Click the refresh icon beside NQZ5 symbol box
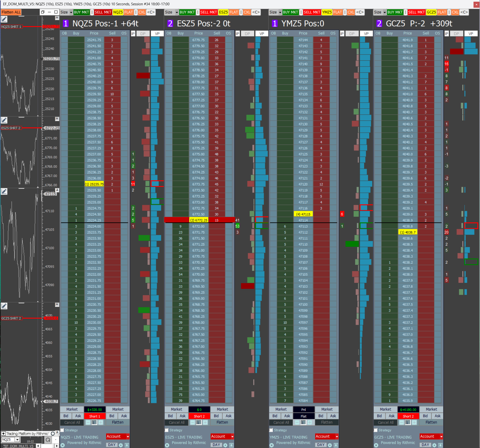 (x=48, y=440)
